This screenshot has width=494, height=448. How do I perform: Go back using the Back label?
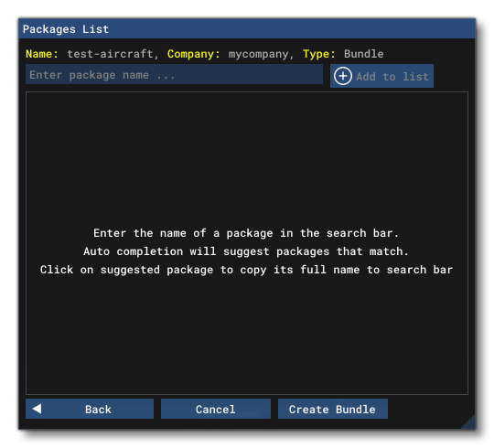pyautogui.click(x=98, y=410)
